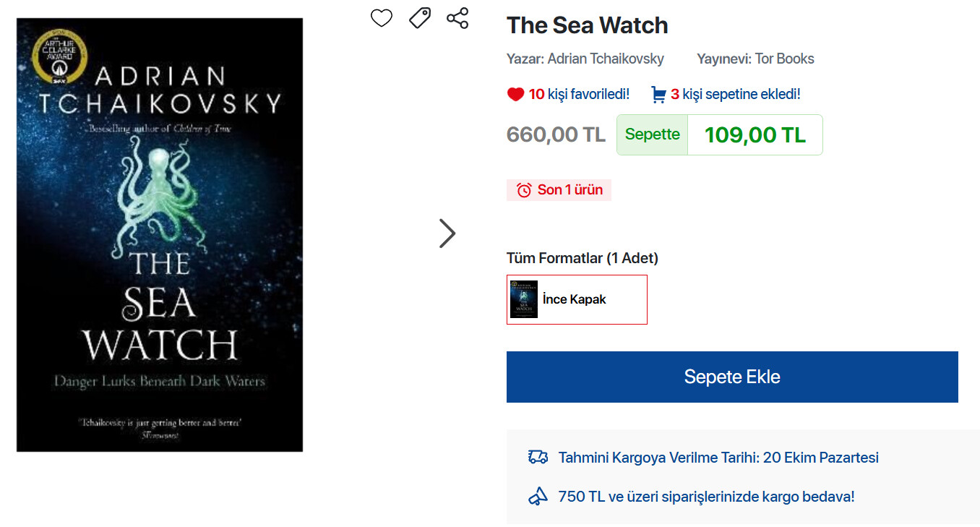Click the megaphone icon for free shipping
Screen dimensions: 980x527
538,497
